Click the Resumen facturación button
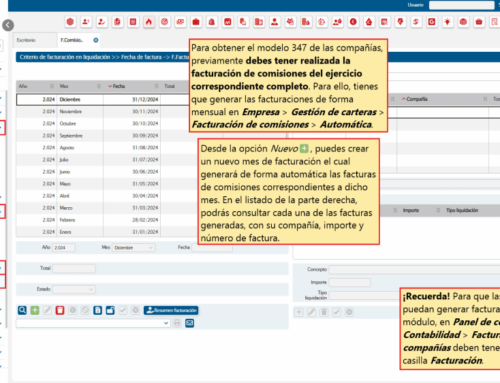The width and height of the screenshot is (500, 383). click(x=171, y=310)
